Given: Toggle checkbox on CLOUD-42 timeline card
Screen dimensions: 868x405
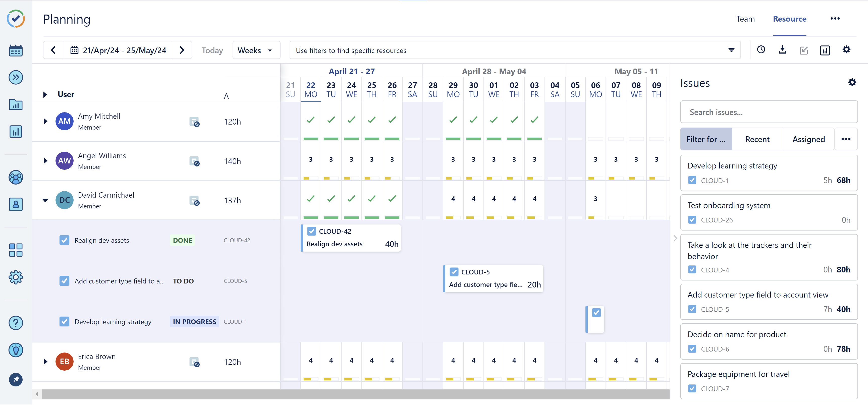Looking at the screenshot, I should point(312,232).
